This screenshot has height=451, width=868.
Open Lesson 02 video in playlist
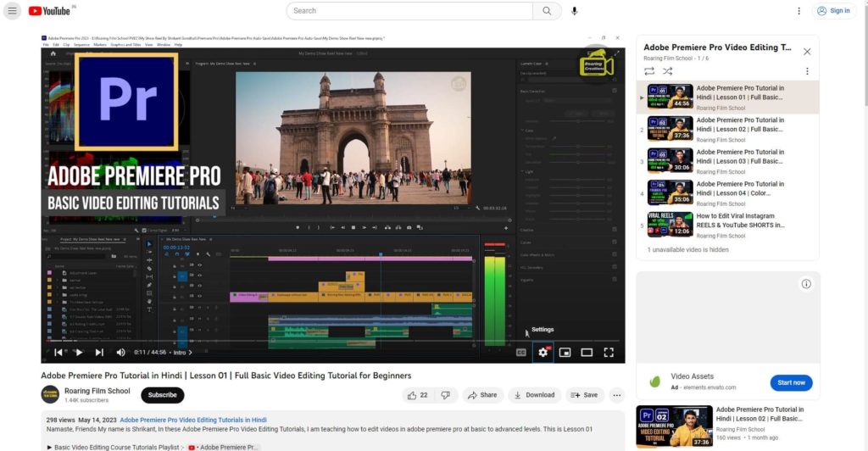point(727,130)
